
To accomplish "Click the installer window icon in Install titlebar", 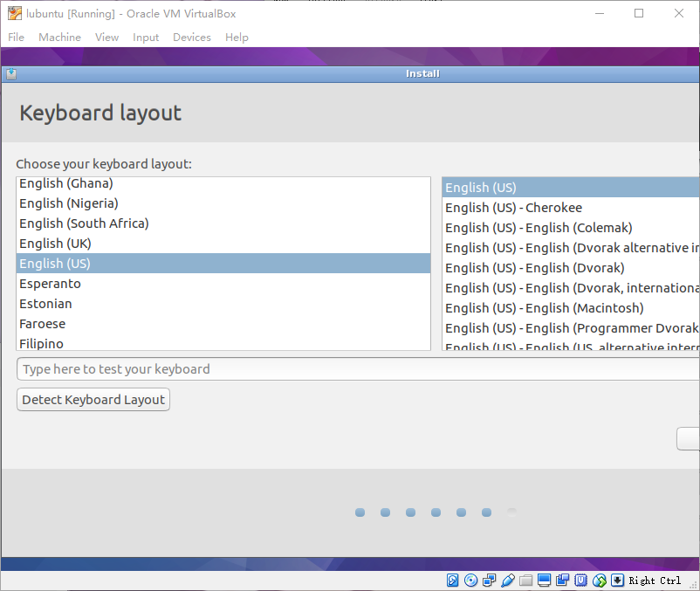I will click(10, 74).
